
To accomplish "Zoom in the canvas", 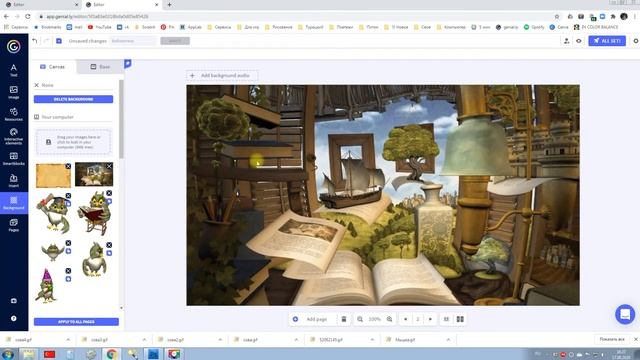I will pyautogui.click(x=389, y=319).
